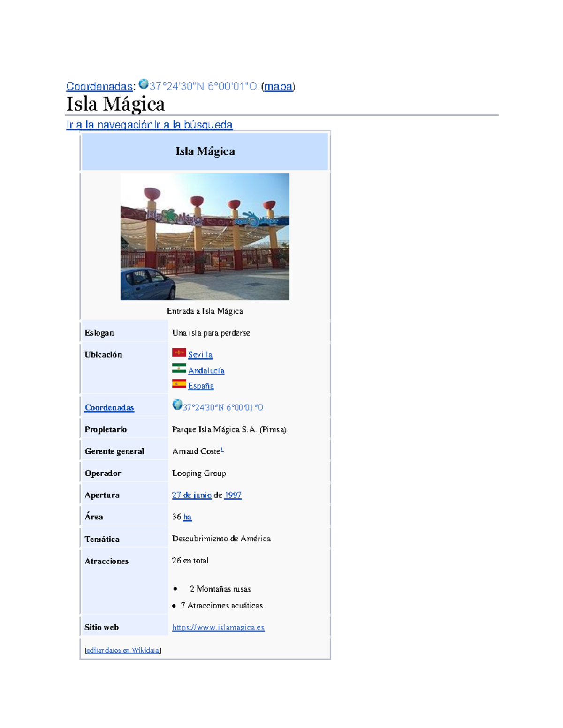Click 'Una isla para perderse' text
This screenshot has height=728, width=563.
(211, 333)
